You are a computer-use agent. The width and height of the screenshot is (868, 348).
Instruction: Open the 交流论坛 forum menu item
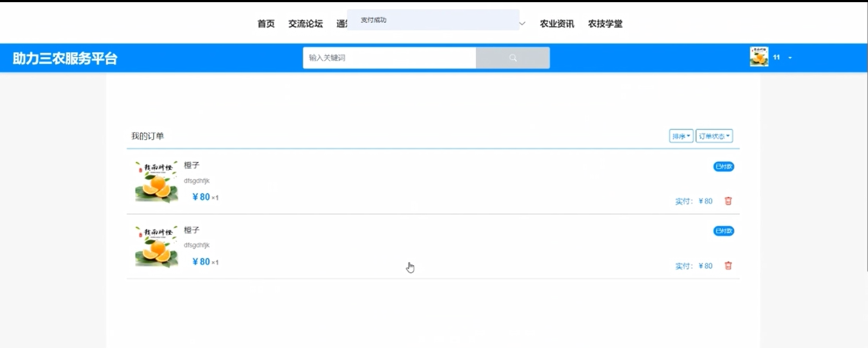(305, 24)
